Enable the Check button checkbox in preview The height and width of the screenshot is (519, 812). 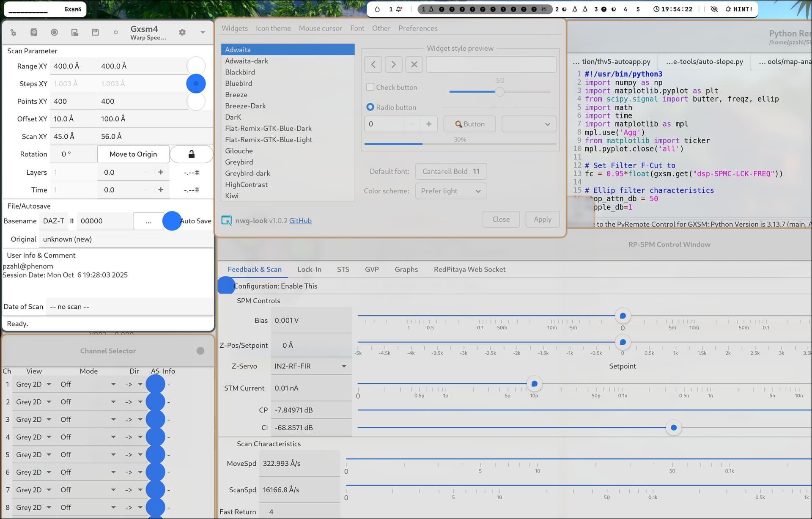coord(370,87)
